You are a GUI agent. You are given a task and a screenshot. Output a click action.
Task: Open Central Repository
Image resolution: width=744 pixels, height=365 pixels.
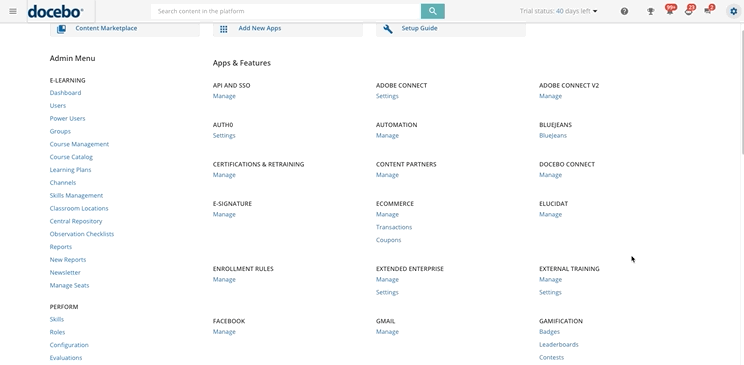pyautogui.click(x=76, y=221)
